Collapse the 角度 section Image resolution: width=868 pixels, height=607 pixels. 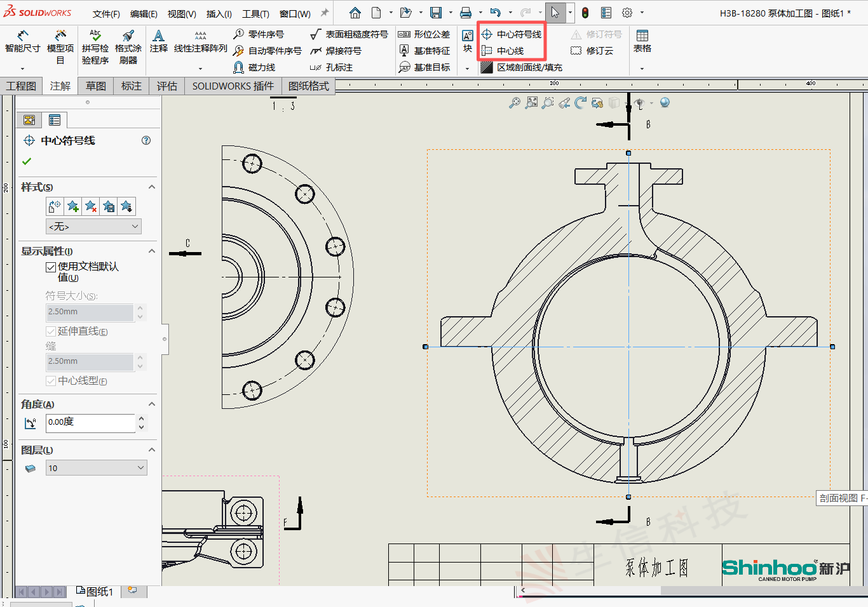(x=152, y=404)
